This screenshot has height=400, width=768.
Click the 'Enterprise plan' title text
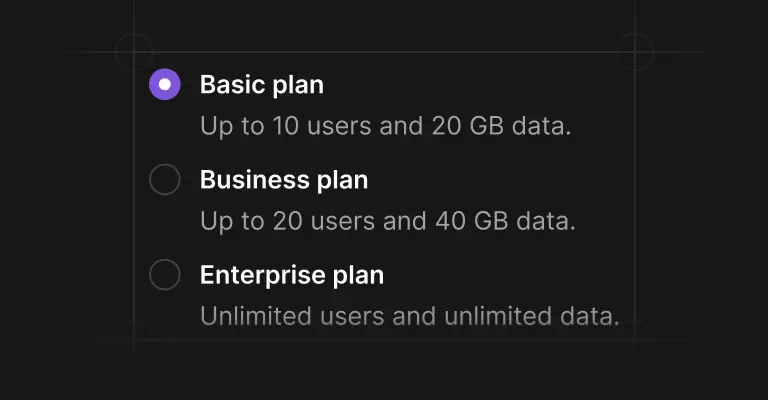[291, 275]
